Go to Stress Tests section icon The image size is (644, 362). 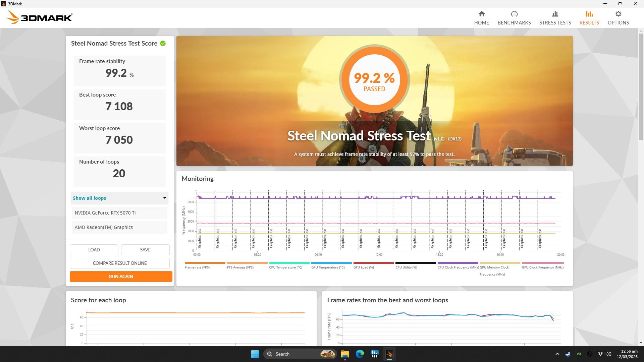pos(555,14)
